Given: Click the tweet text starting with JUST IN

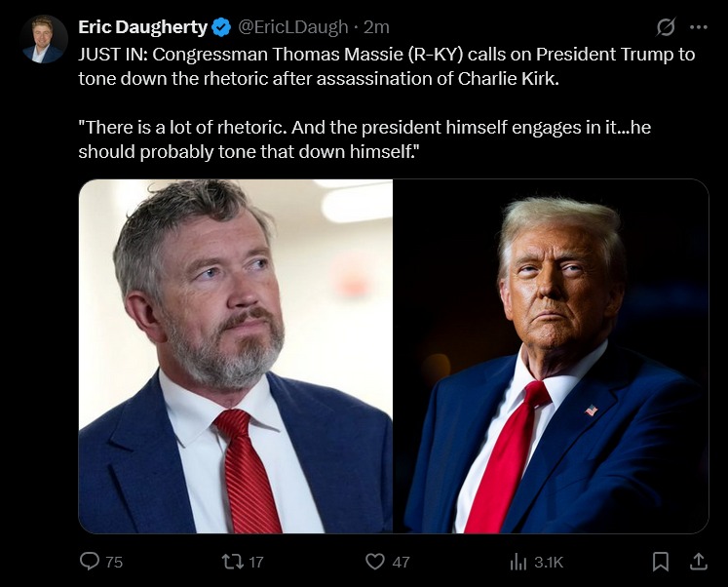Looking at the screenshot, I should 387,66.
